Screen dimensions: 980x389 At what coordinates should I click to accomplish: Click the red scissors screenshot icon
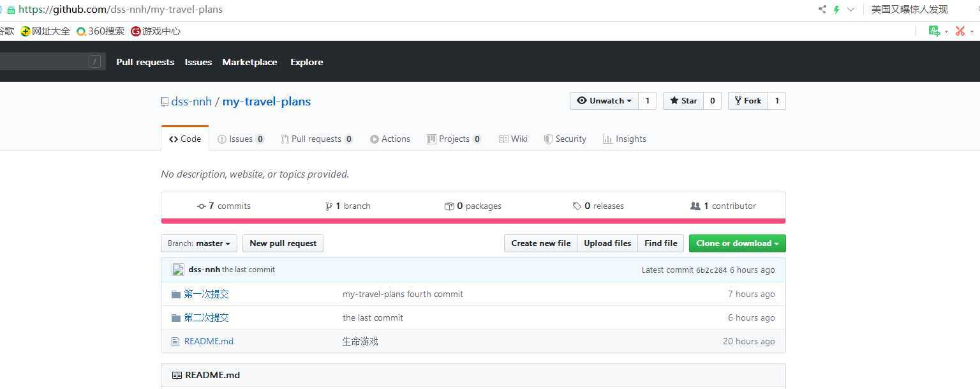pos(960,31)
